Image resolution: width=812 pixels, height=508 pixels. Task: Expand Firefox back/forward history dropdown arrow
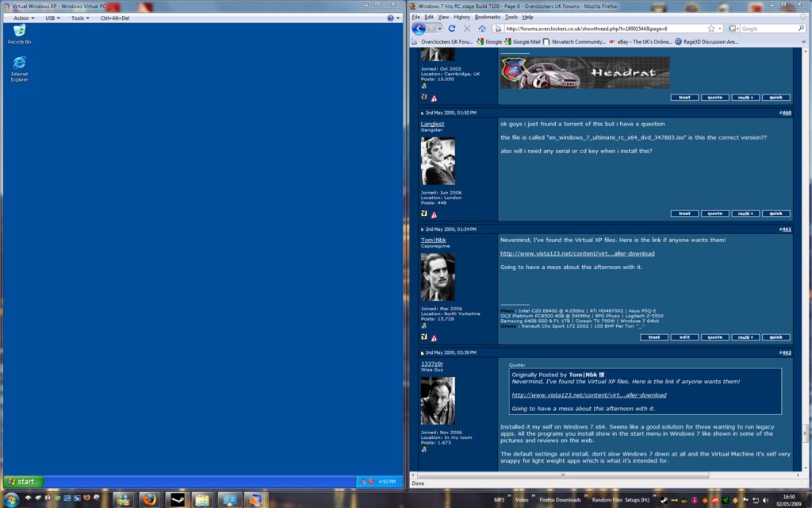pyautogui.click(x=440, y=29)
